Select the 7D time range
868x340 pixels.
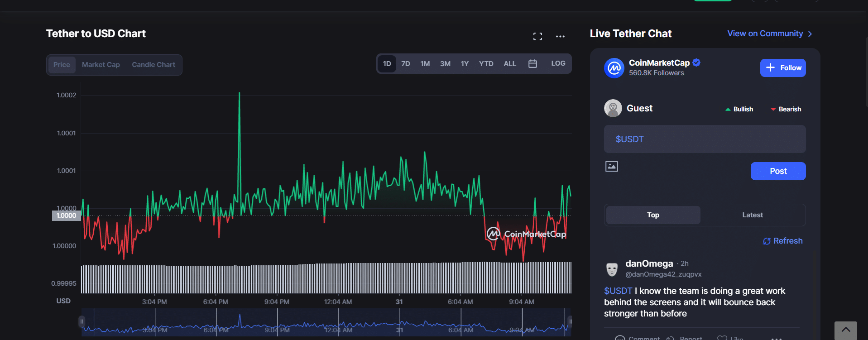tap(406, 64)
